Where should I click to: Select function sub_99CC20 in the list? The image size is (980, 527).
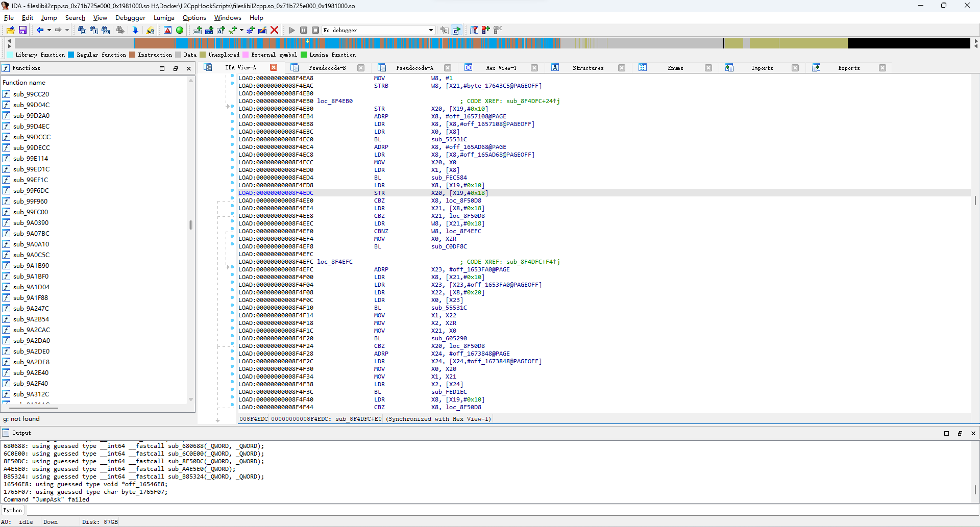point(31,94)
